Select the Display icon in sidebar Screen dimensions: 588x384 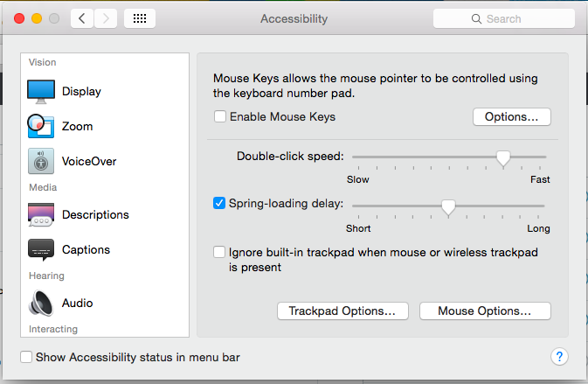[41, 91]
